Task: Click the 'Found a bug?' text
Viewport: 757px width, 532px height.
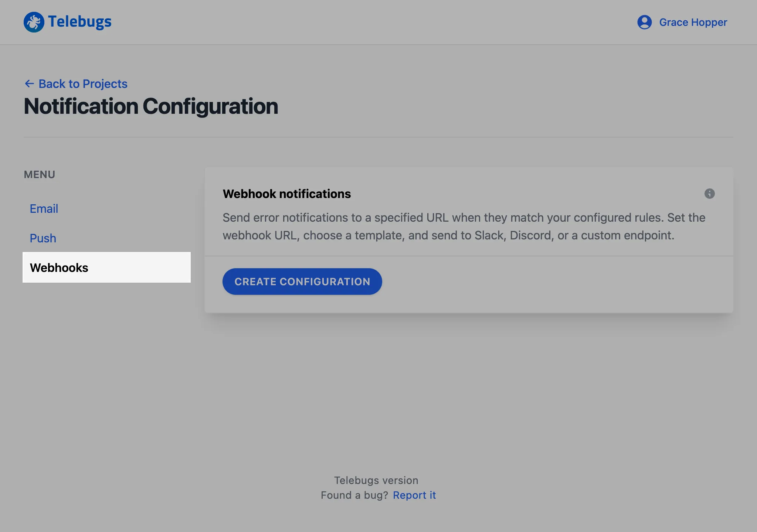Action: (354, 495)
